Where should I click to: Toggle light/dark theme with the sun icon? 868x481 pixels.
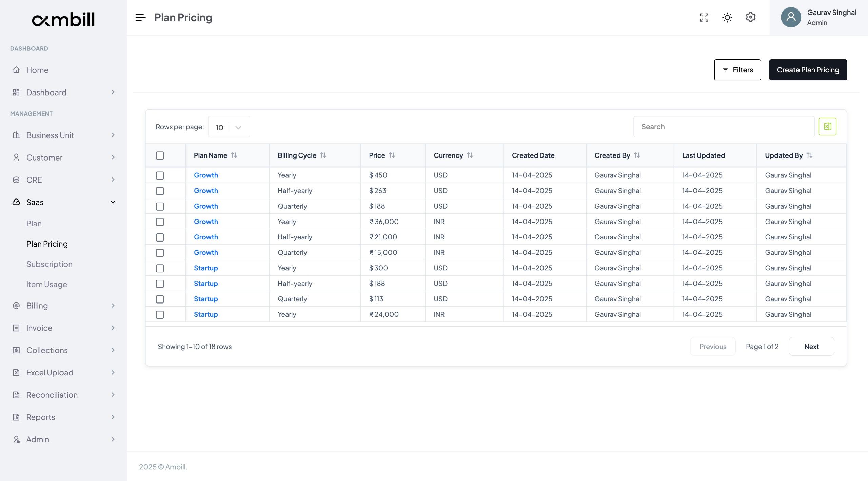[x=727, y=17]
